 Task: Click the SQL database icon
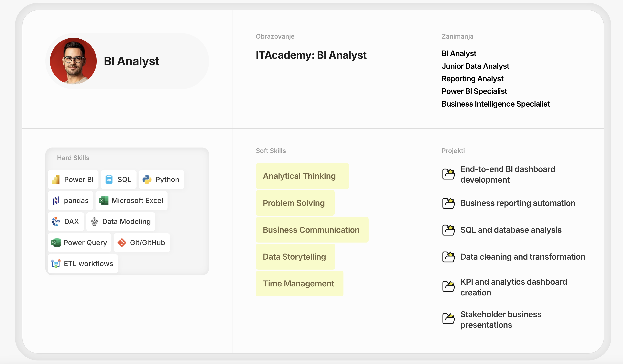click(109, 179)
